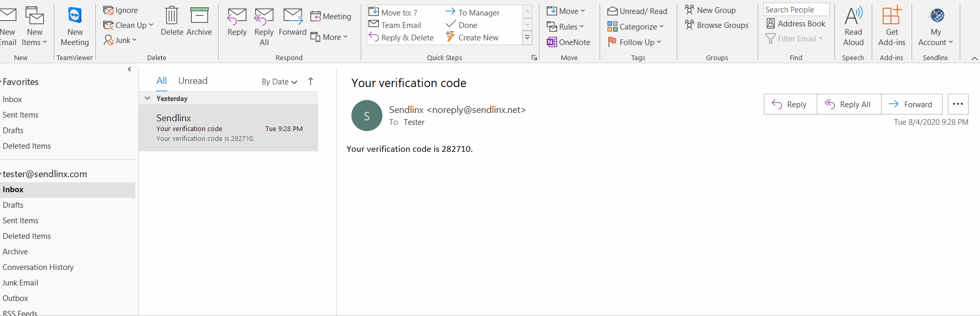Select the Reply & Delete quick step
The image size is (980, 316).
[x=401, y=37]
